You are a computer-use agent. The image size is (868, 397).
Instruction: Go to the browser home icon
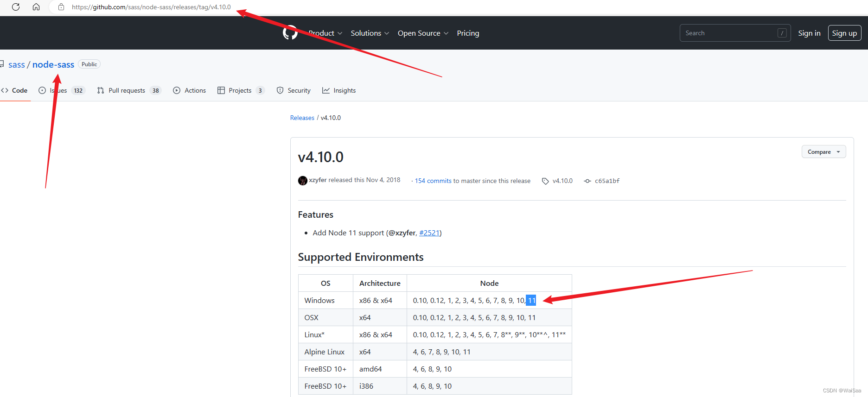coord(36,7)
